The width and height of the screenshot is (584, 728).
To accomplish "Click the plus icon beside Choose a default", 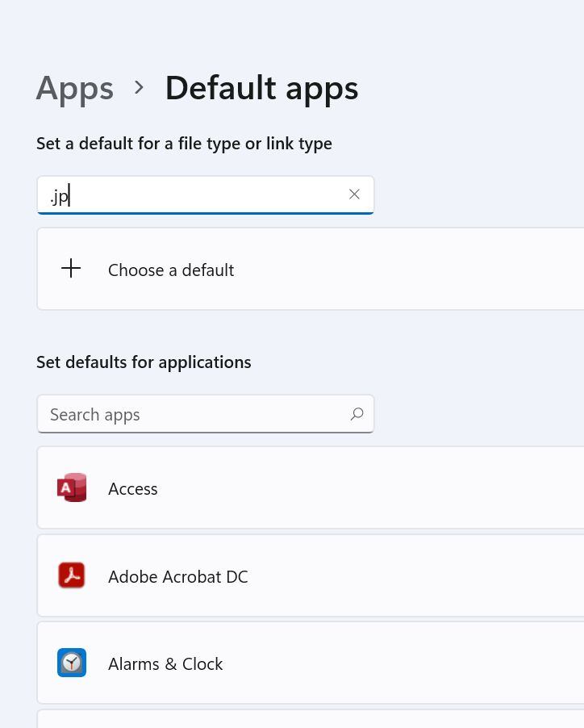I will point(71,268).
